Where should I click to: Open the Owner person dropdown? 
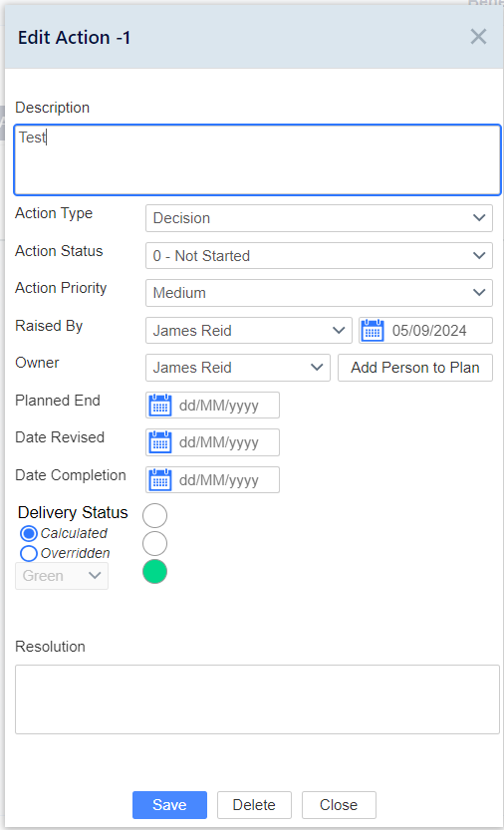[x=238, y=368]
